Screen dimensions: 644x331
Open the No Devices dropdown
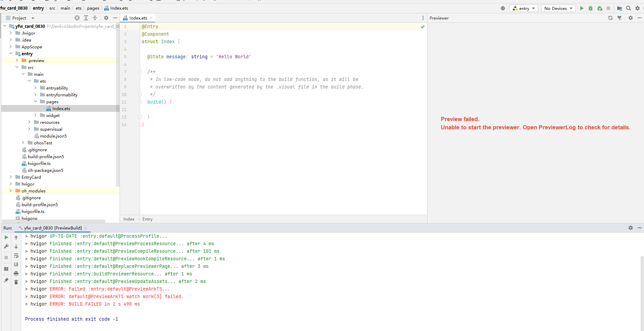tap(558, 8)
